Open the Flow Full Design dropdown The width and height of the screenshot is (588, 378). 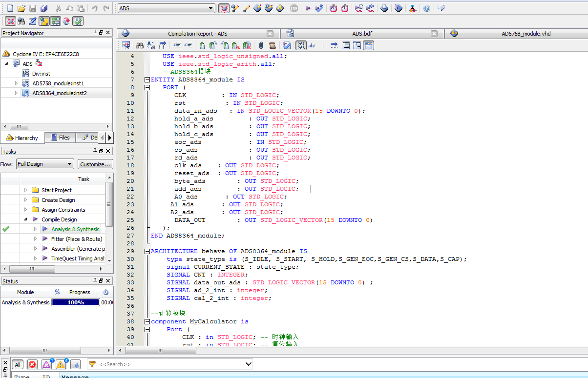pos(45,164)
